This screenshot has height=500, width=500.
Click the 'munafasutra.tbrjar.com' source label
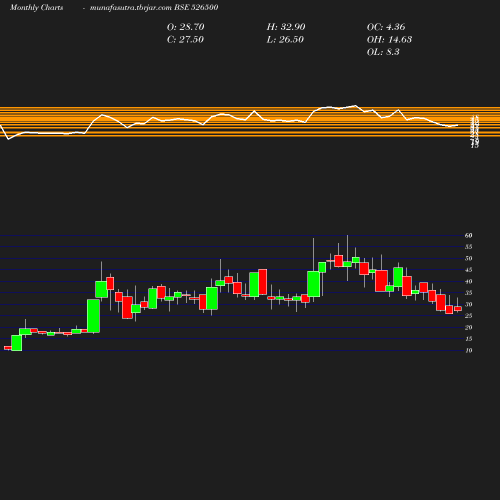[x=131, y=8]
